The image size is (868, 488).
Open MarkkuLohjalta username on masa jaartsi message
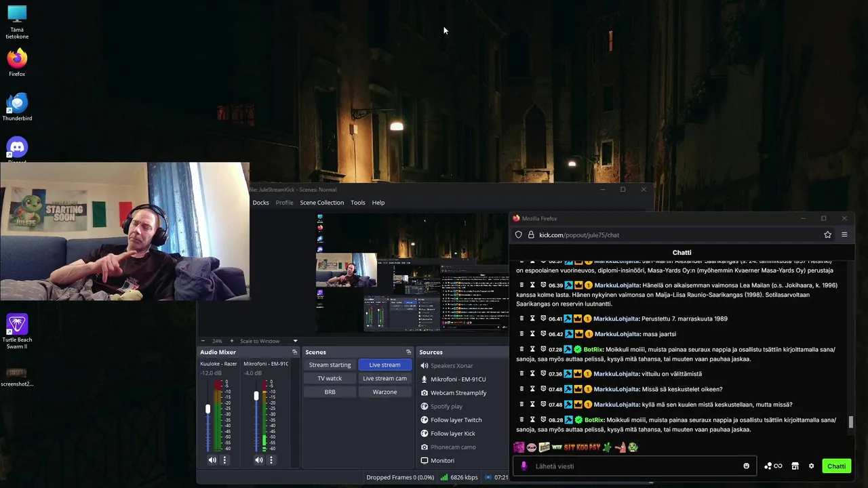coord(616,334)
